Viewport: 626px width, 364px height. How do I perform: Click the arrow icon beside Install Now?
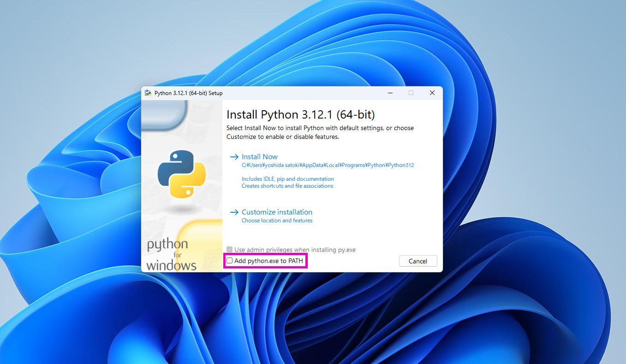coord(234,157)
